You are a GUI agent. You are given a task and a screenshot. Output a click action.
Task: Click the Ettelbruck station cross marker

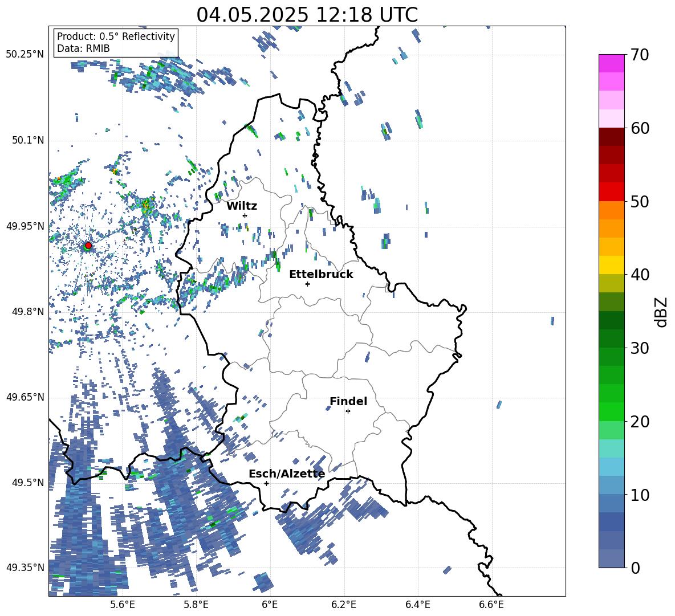click(307, 284)
